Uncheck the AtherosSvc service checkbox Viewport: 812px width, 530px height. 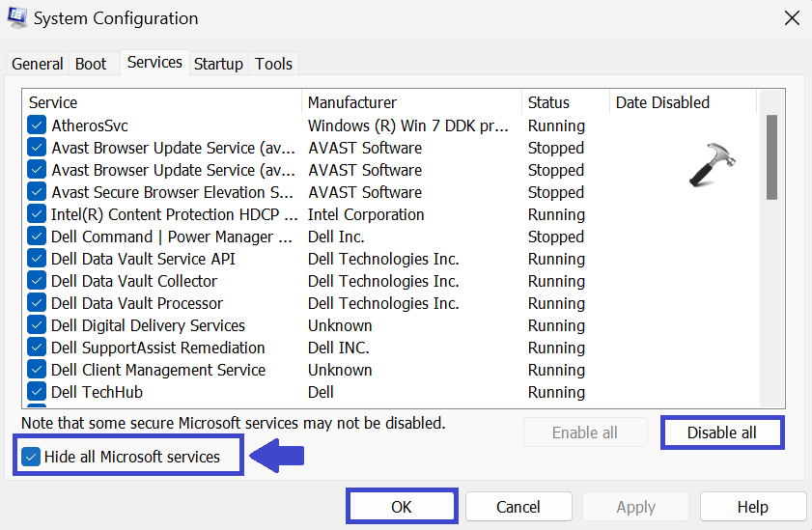tap(37, 126)
